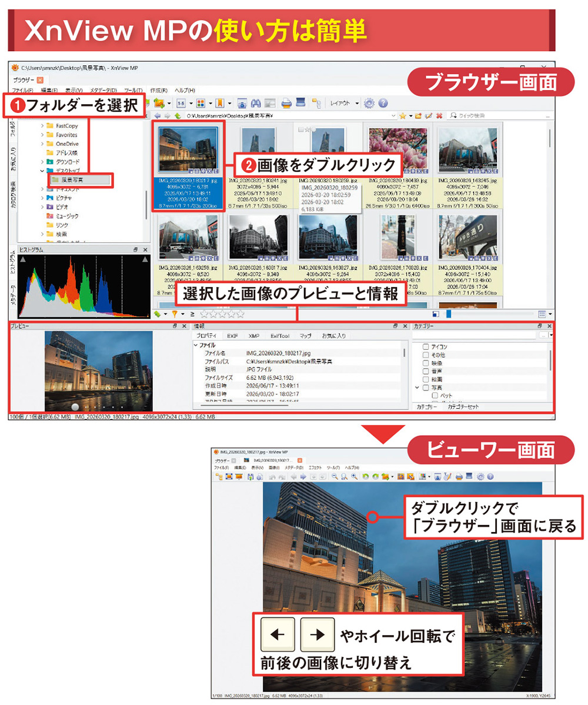Rotate right using green arrow in viewer toolbar
Image resolution: width=588 pixels, height=705 pixels.
375,477
